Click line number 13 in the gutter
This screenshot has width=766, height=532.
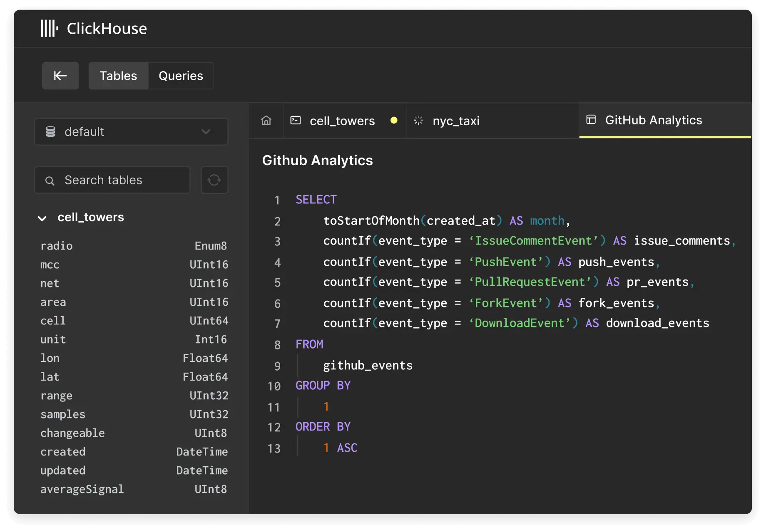tap(274, 448)
